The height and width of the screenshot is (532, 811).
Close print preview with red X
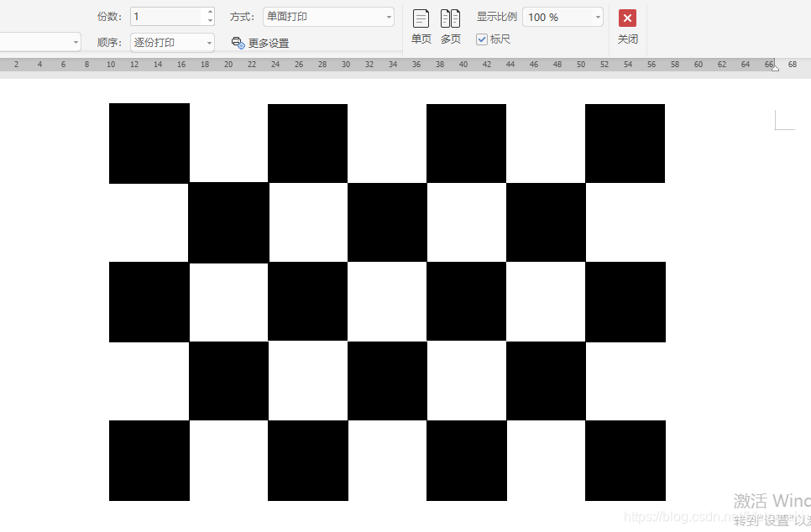pos(627,18)
